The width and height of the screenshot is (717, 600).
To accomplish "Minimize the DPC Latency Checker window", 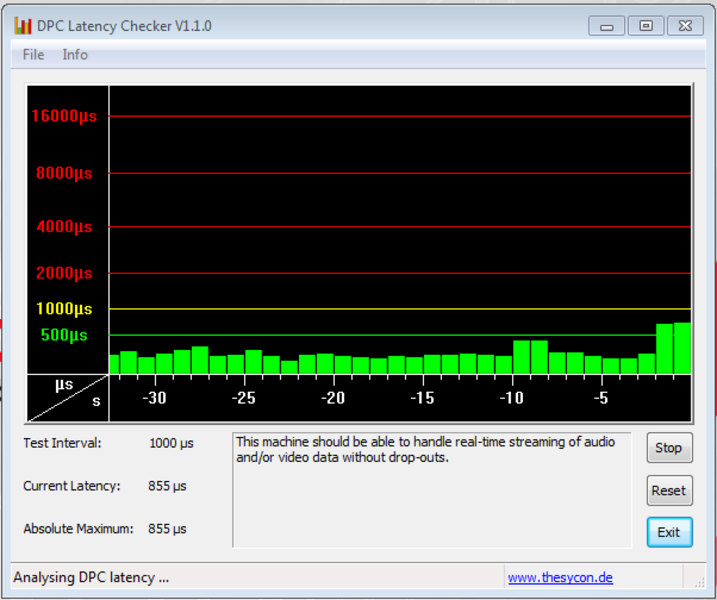I will point(606,26).
